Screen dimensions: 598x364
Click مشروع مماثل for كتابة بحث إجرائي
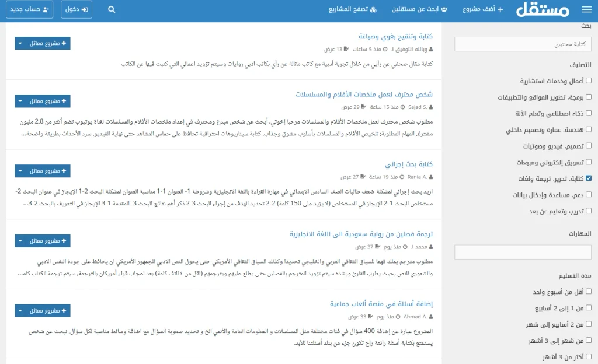point(48,171)
